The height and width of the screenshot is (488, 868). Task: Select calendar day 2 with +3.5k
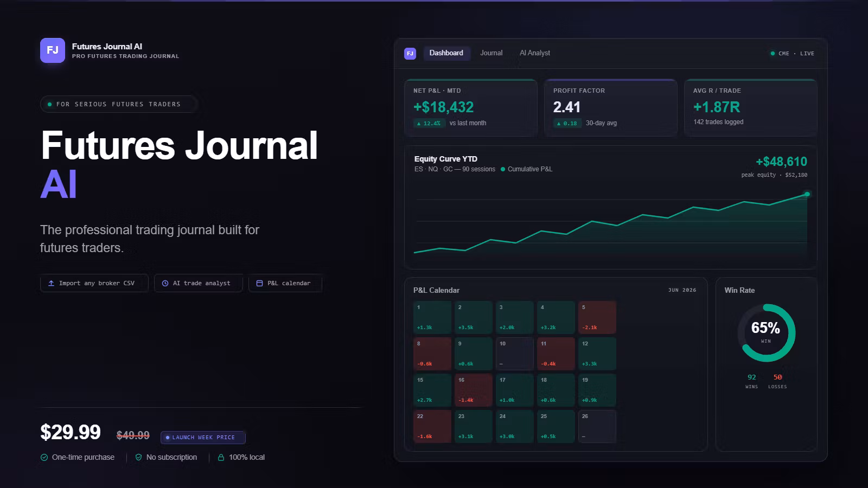point(474,317)
